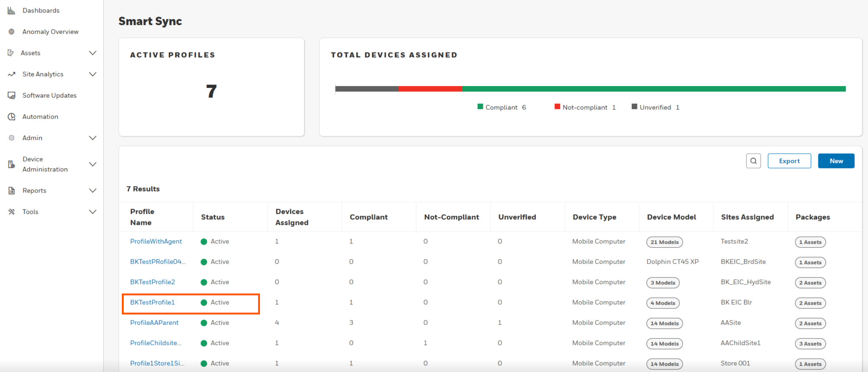Image resolution: width=868 pixels, height=372 pixels.
Task: Click the Site Analytics trend icon
Action: [x=11, y=74]
